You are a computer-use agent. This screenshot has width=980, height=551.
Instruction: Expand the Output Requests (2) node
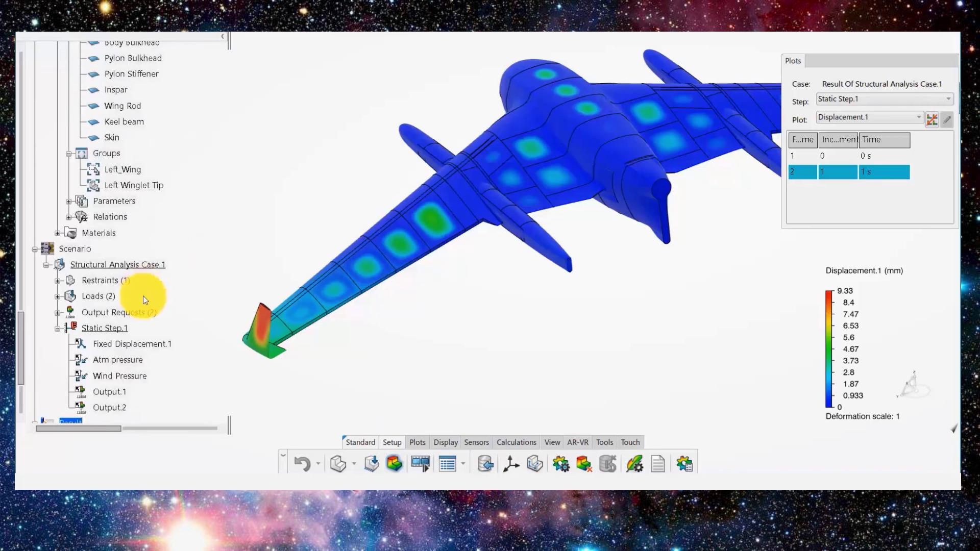[57, 312]
